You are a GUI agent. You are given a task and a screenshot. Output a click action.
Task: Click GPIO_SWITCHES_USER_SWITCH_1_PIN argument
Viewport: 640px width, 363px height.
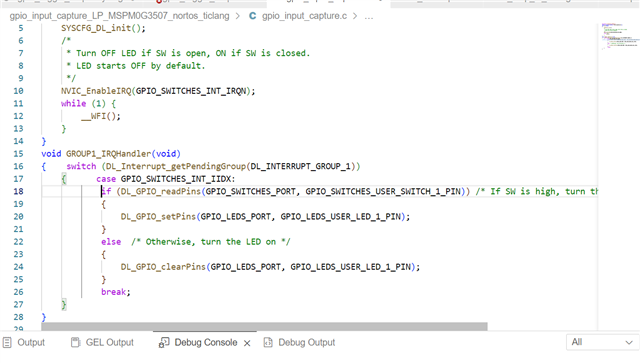[383, 192]
